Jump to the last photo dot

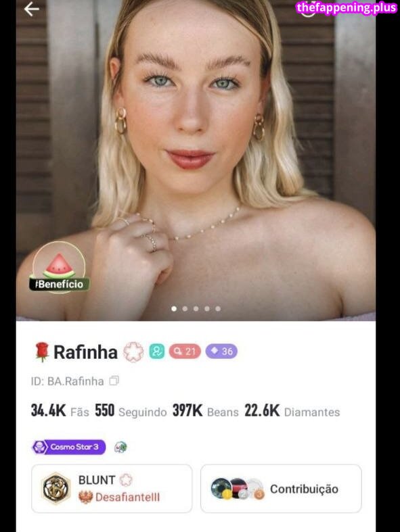218,308
